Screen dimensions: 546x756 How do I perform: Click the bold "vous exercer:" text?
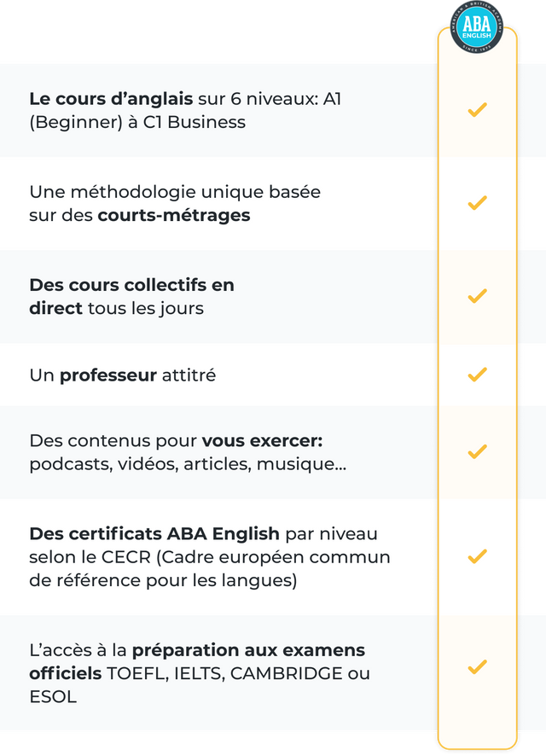[x=262, y=440]
